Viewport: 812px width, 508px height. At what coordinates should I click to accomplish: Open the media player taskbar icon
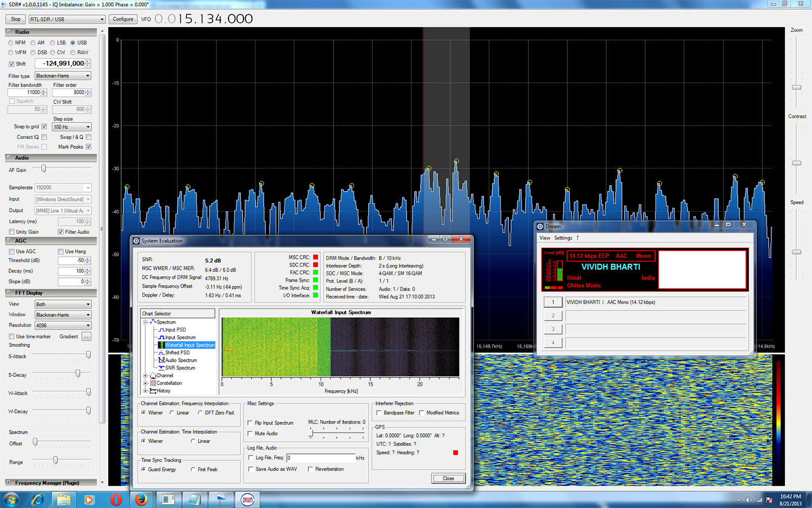coord(89,499)
